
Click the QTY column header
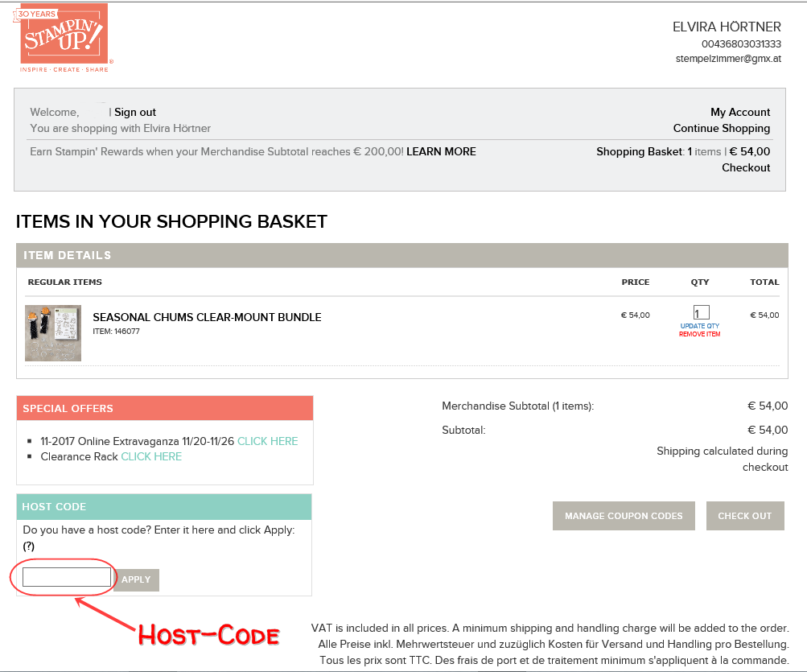700,282
